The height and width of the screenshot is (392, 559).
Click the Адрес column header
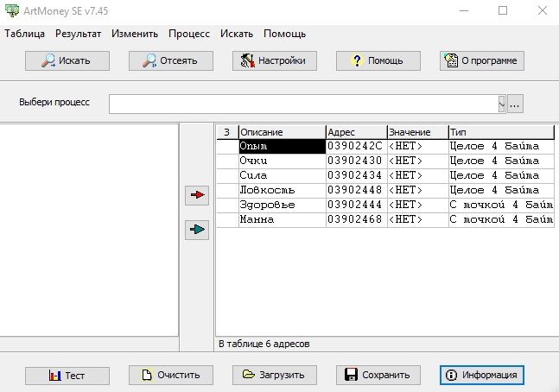(357, 132)
